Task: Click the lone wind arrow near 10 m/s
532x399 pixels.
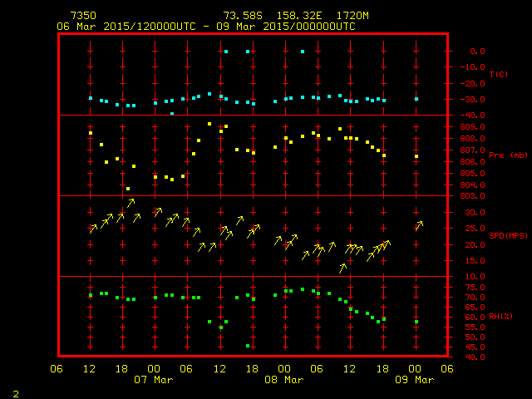Action: pos(342,268)
